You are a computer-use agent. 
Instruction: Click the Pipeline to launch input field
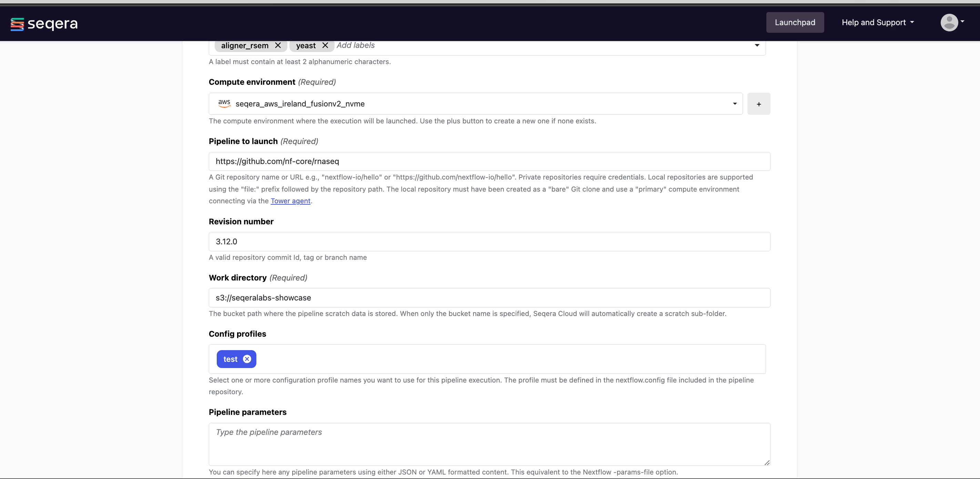489,161
